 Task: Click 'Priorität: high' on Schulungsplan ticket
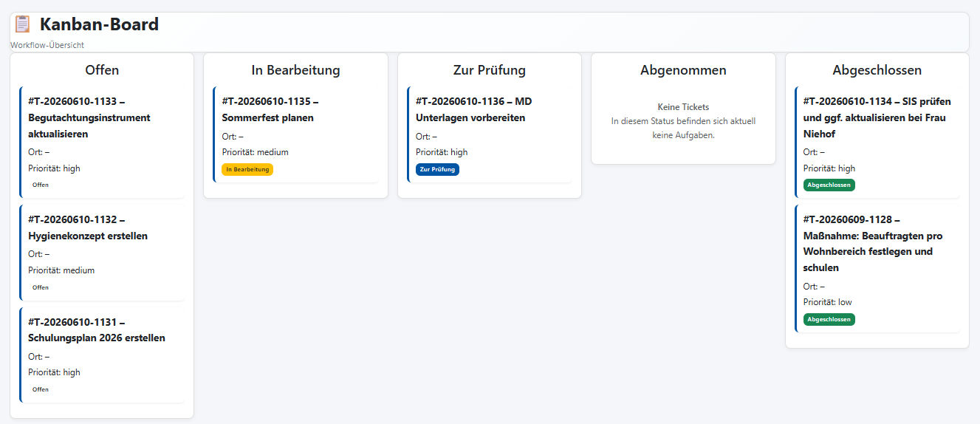(54, 372)
